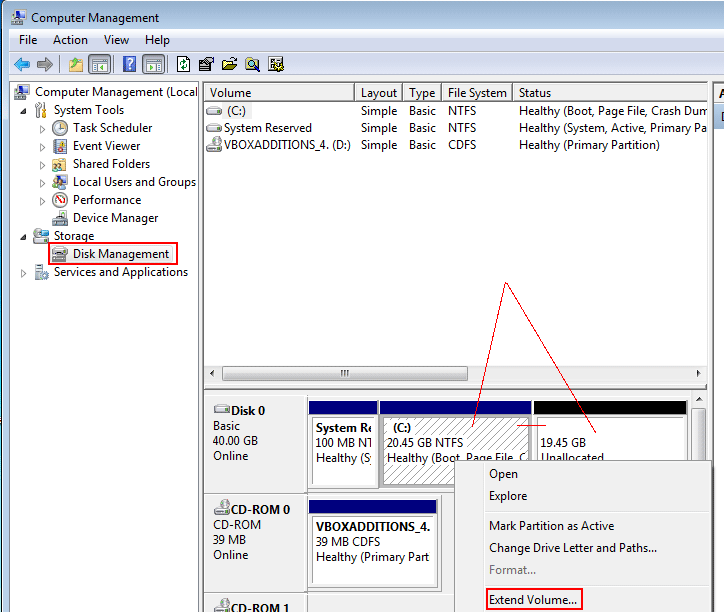Click the Up one level folder icon
724x612 pixels.
[x=76, y=64]
